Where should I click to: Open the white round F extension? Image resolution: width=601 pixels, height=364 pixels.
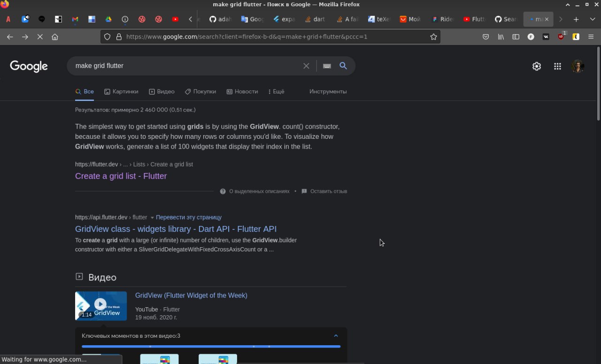coord(531,37)
